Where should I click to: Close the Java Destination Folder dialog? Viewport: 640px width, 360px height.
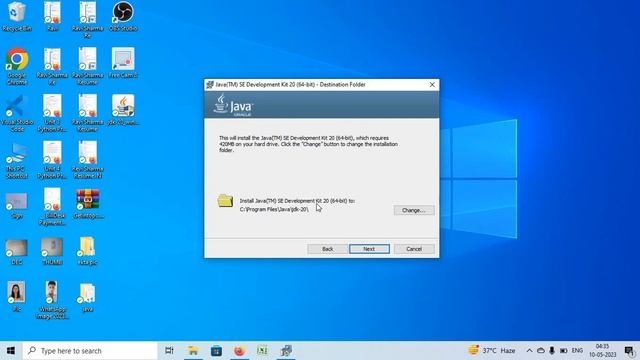432,84
